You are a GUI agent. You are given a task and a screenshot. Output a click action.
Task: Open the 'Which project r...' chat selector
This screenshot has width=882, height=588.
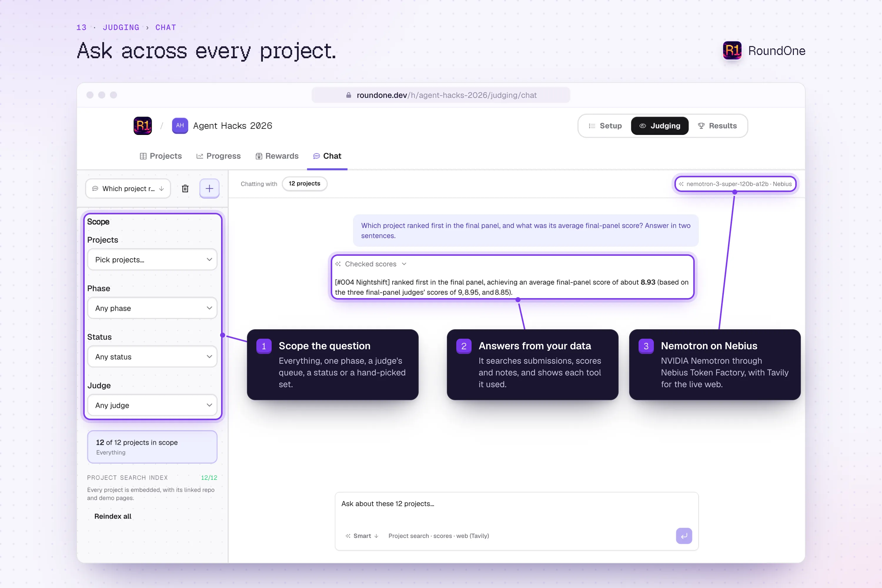click(x=128, y=189)
